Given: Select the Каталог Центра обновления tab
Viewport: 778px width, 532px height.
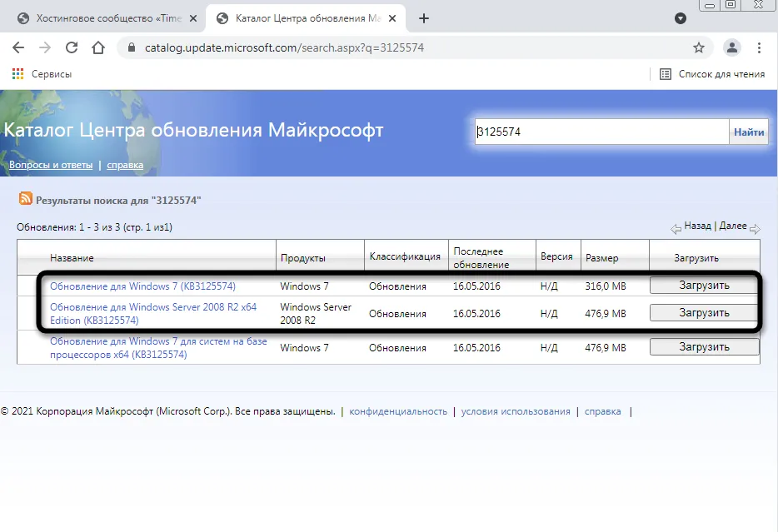Looking at the screenshot, I should pos(305,18).
